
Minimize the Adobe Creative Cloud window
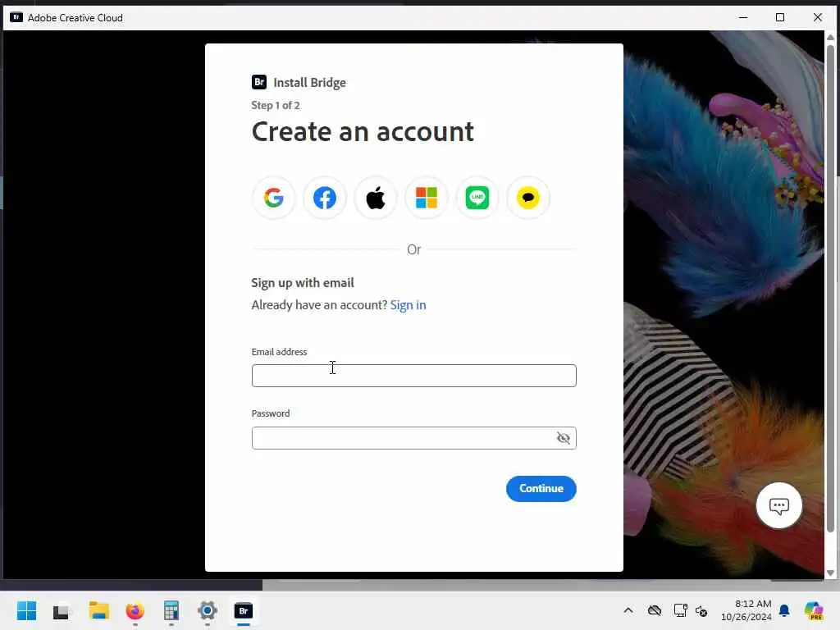pos(743,17)
